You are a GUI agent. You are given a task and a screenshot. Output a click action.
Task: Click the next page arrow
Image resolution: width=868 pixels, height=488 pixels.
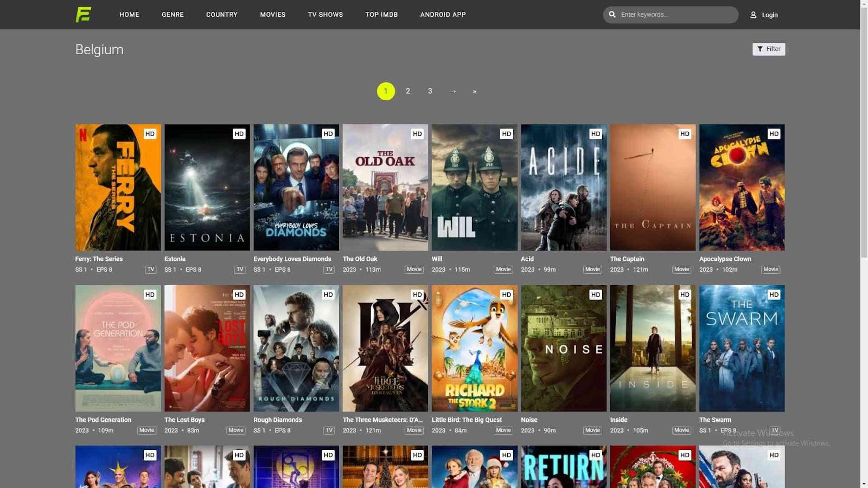(452, 91)
